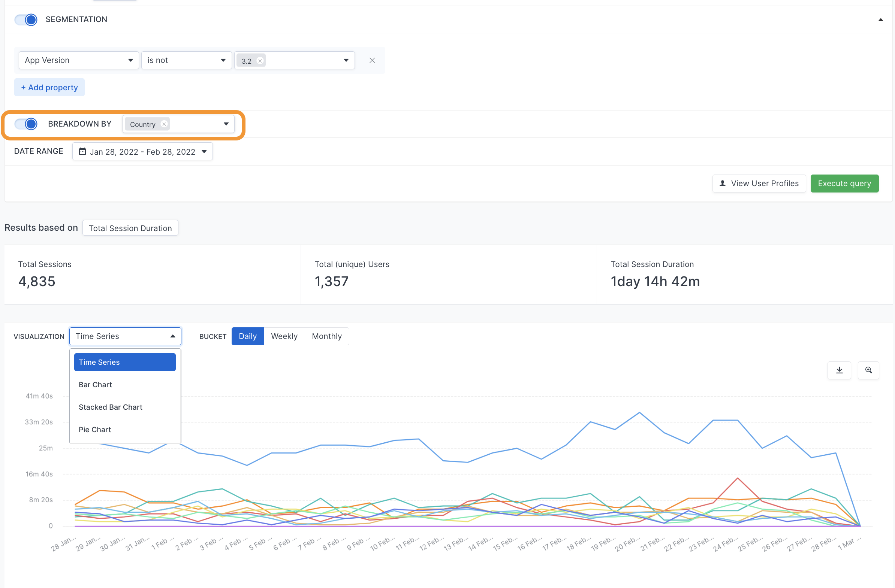Click the blue line peak near 20 Feb
Screen dimensions: 895x588
pos(639,413)
